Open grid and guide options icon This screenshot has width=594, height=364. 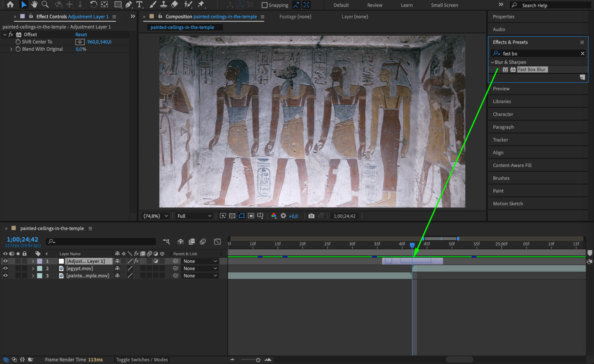260,216
